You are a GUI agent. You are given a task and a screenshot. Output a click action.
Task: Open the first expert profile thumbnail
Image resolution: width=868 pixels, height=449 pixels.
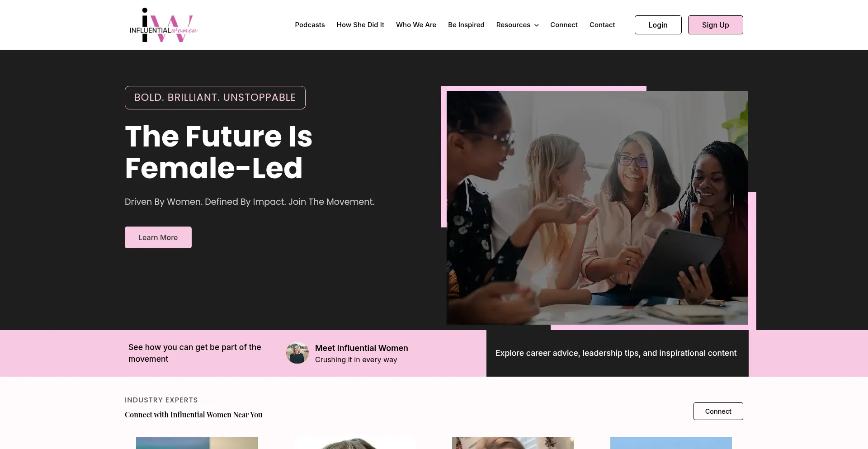[197, 443]
